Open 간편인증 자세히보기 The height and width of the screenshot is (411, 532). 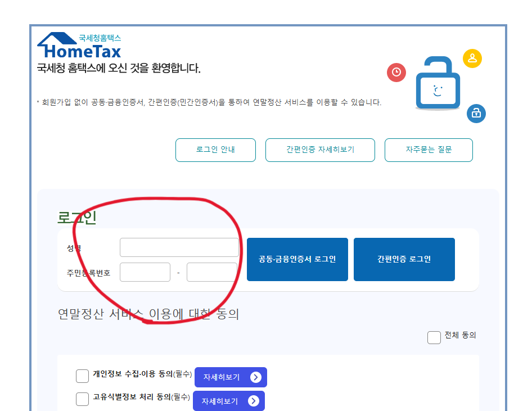[320, 150]
